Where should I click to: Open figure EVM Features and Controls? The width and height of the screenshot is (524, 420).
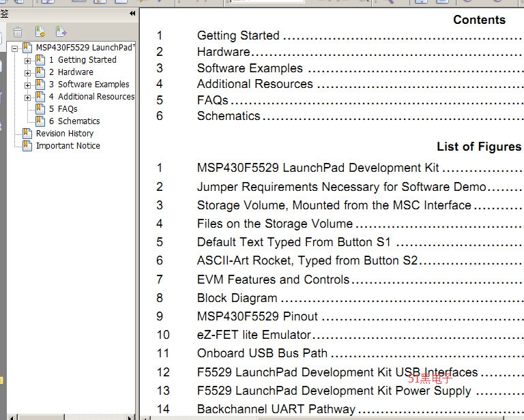[x=273, y=280]
